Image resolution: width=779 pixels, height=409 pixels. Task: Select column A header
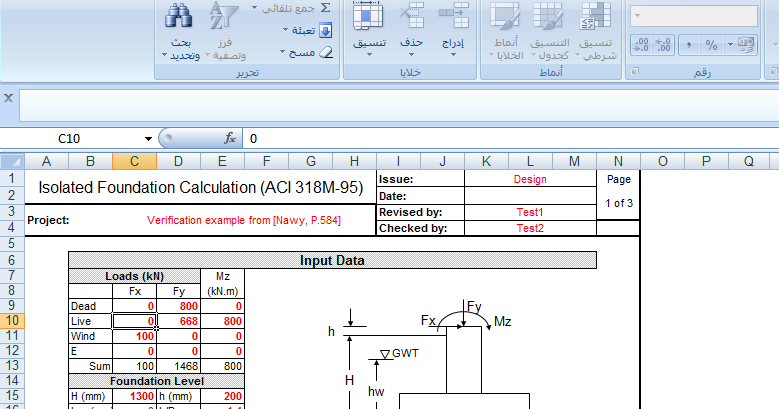click(x=46, y=161)
